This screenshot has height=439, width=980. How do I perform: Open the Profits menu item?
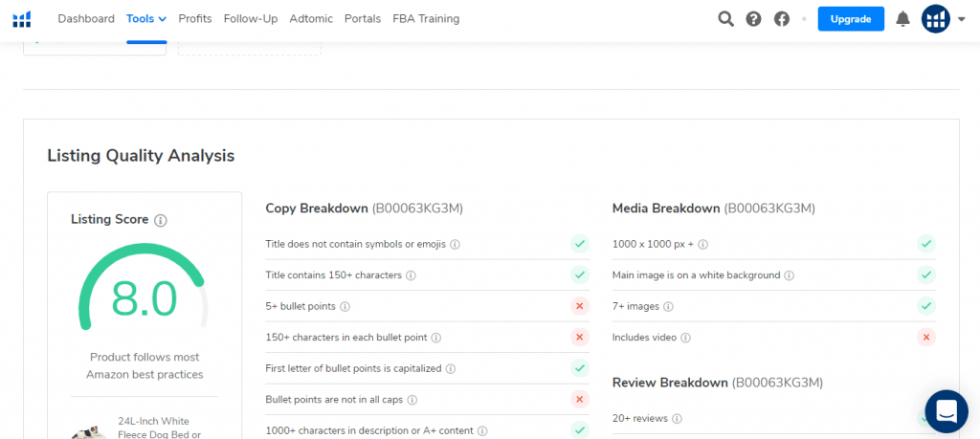pos(195,19)
